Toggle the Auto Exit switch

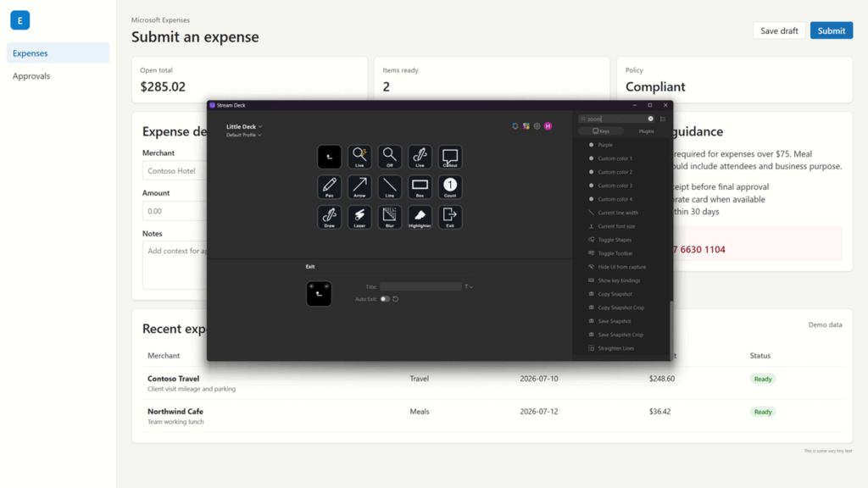[385, 299]
